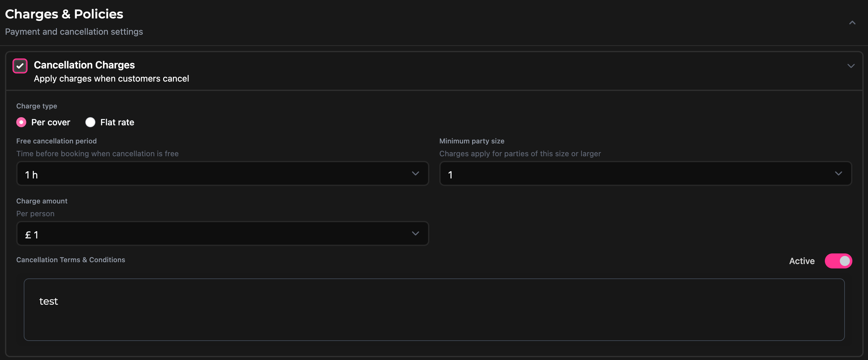868x360 pixels.
Task: Click the Flat rate label text
Action: pyautogui.click(x=117, y=122)
